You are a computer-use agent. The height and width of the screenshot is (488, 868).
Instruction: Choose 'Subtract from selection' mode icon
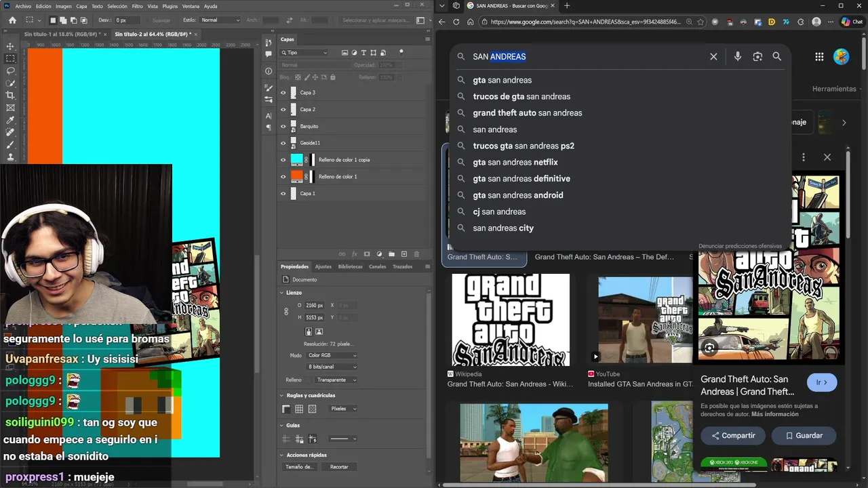pyautogui.click(x=73, y=20)
